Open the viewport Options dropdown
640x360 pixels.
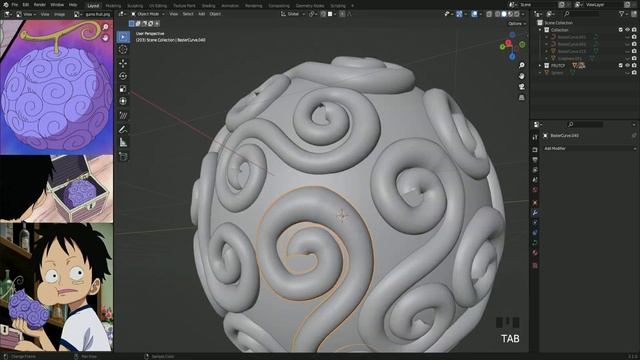[x=517, y=24]
